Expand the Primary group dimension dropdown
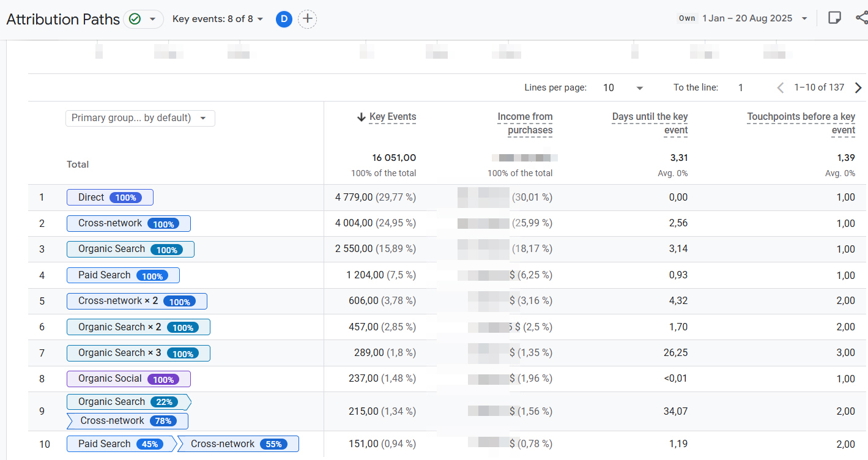 [140, 118]
